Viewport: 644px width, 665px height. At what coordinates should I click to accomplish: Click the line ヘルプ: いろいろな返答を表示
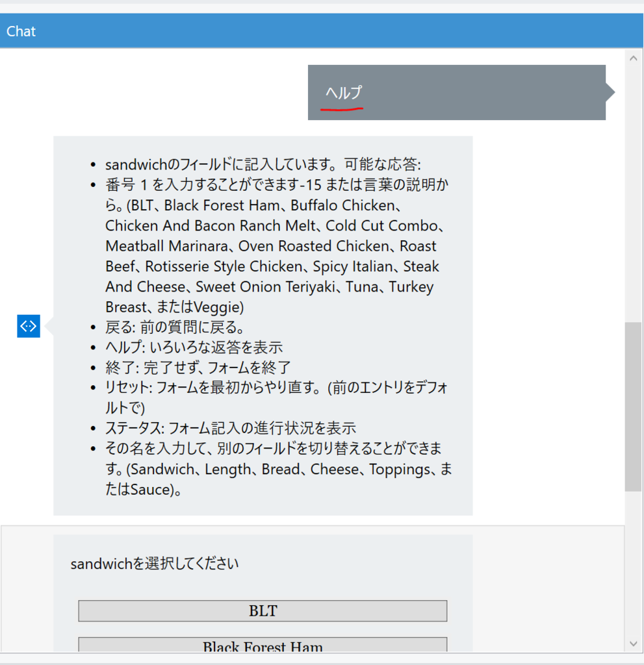[x=194, y=347]
